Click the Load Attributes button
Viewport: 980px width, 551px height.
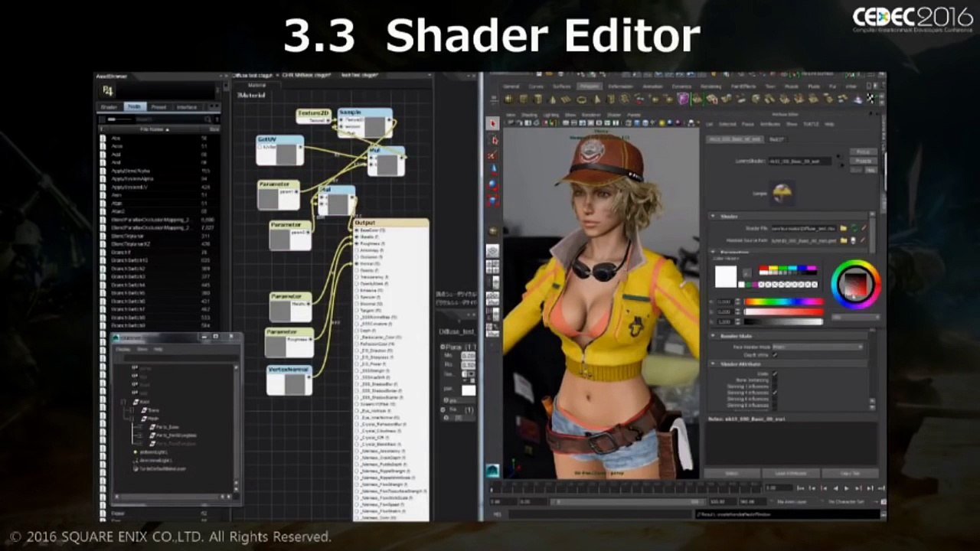click(x=790, y=474)
